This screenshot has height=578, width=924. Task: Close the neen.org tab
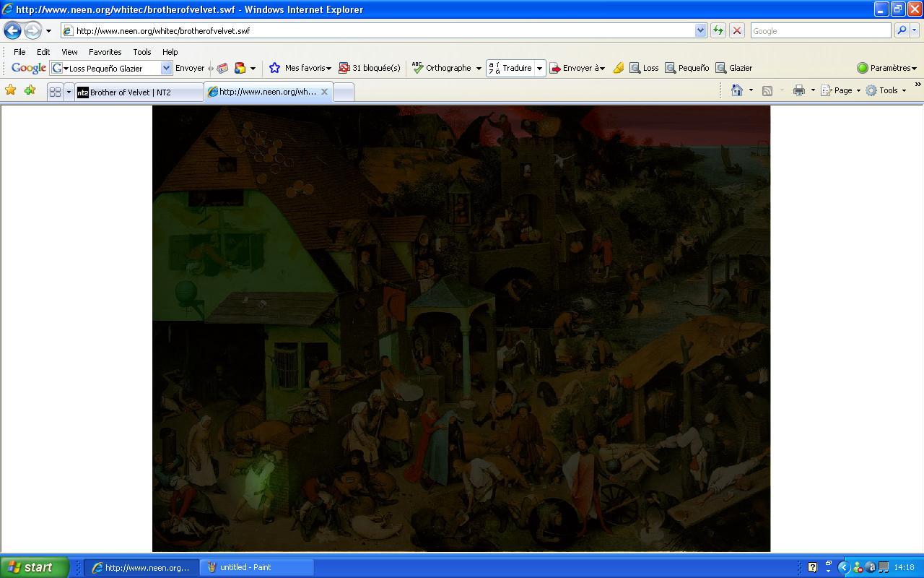(324, 92)
